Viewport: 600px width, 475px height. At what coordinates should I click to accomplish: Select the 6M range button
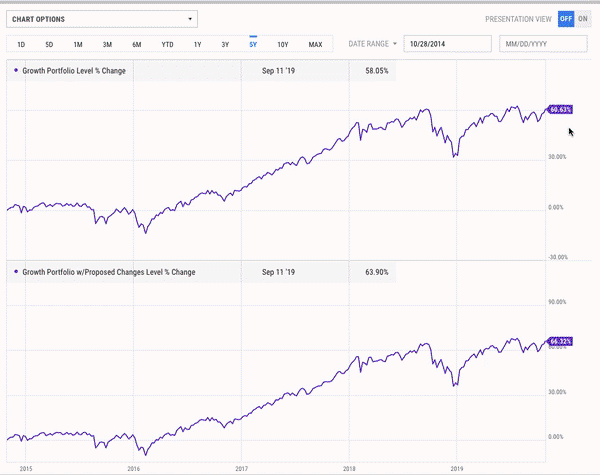tap(137, 44)
